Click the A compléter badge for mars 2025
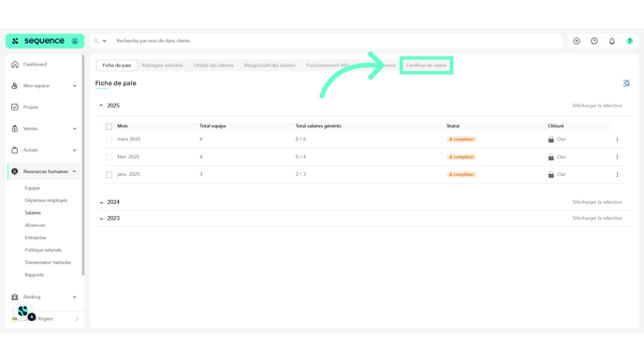 click(x=461, y=139)
